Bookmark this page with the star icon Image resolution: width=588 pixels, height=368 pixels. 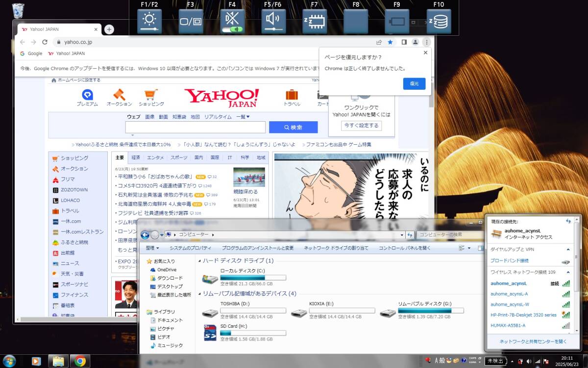(390, 42)
